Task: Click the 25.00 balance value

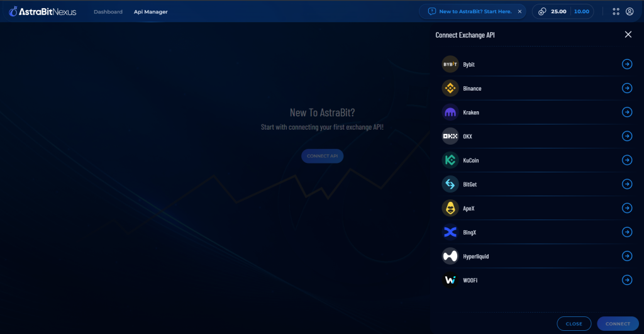Action: coord(558,11)
